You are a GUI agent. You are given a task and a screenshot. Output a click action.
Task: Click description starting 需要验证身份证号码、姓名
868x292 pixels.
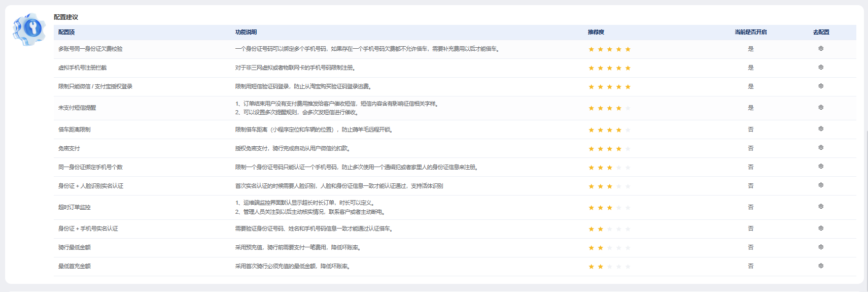click(314, 229)
